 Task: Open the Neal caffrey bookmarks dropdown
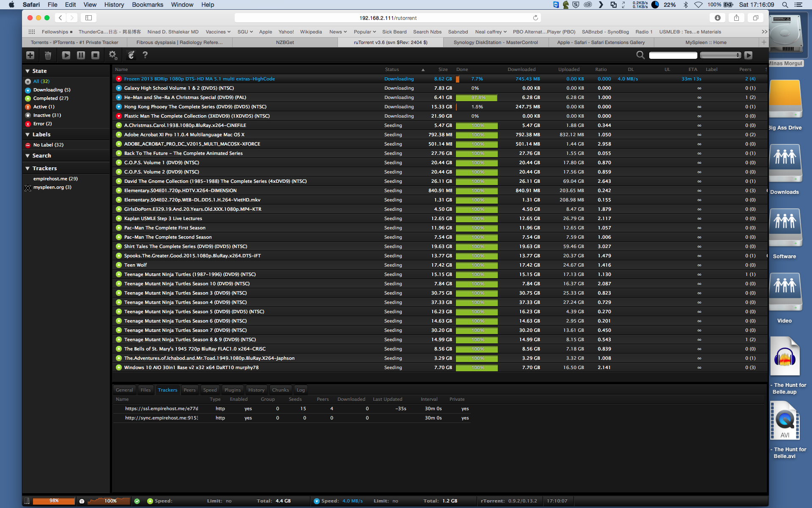click(x=491, y=32)
